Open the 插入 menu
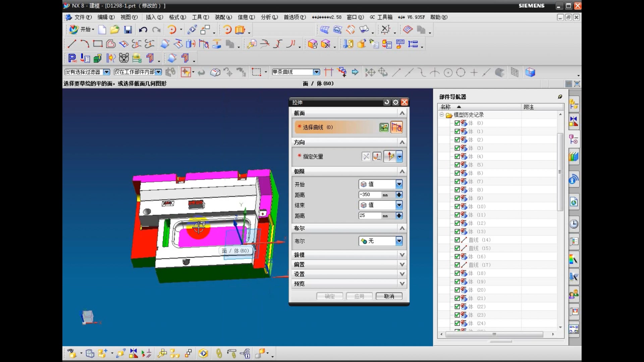The height and width of the screenshot is (362, 644). coord(154,17)
